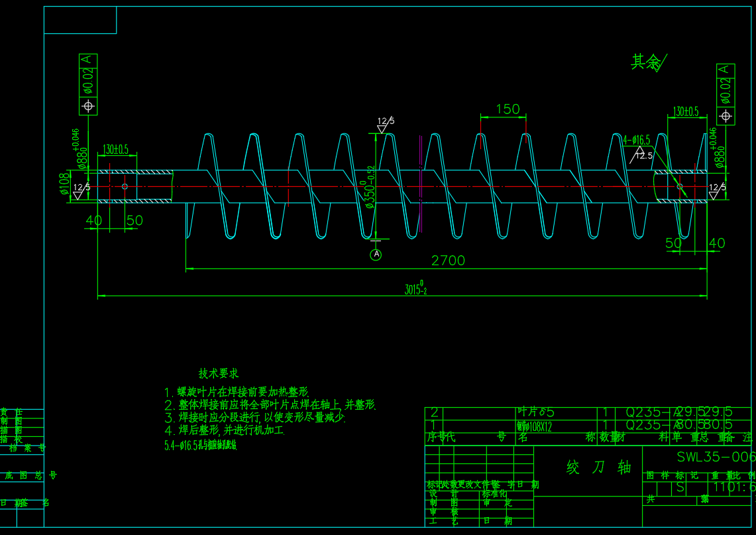The image size is (756, 535).
Task: Click the circled datum A marker
Action: [x=376, y=255]
